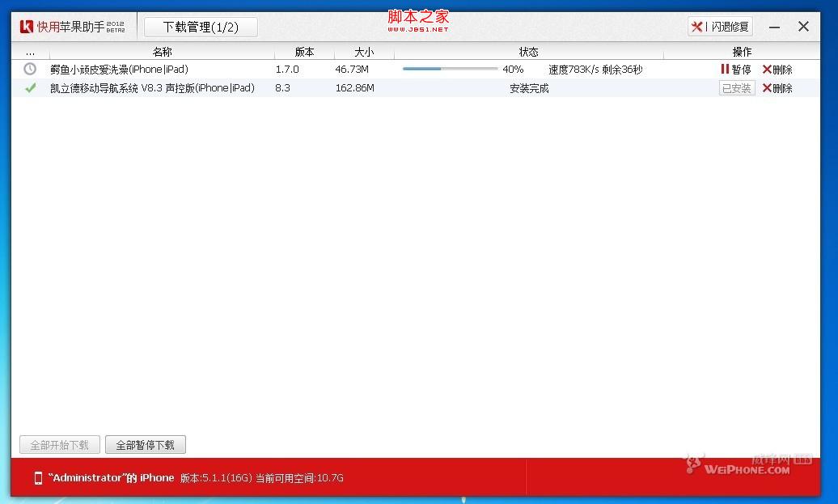Click the 全部开始下载 button
The width and height of the screenshot is (838, 504).
click(x=60, y=445)
